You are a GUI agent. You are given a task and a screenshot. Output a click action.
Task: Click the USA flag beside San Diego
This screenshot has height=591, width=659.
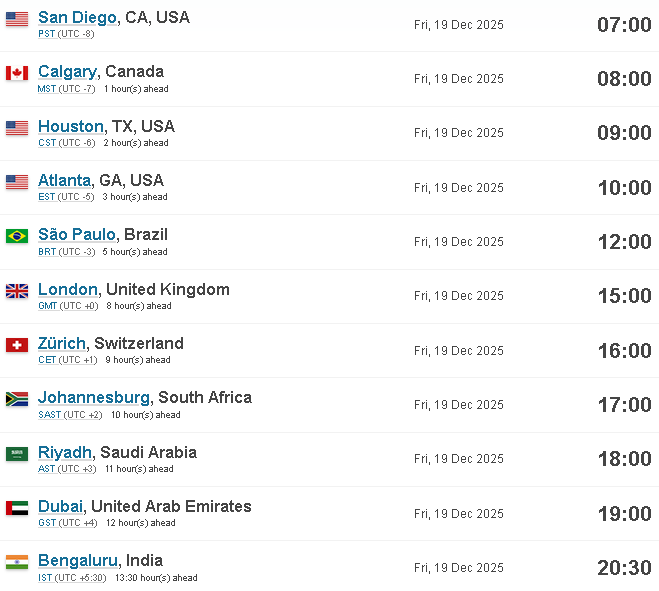17,19
